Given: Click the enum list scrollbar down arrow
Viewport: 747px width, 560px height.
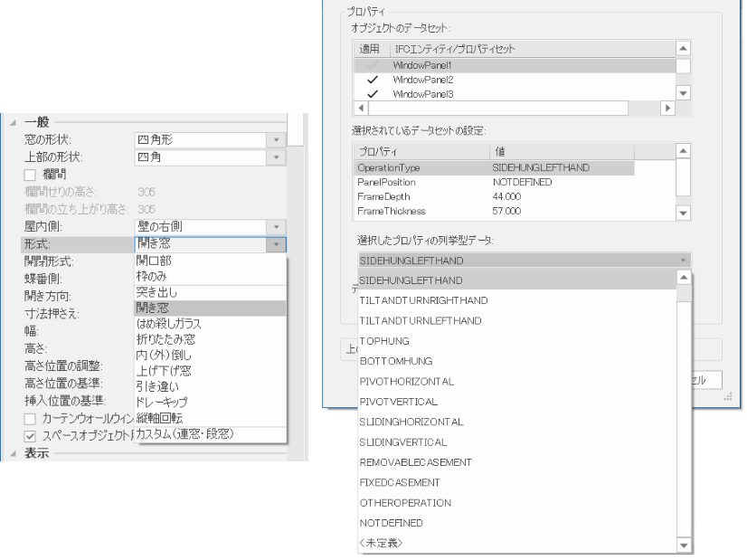Looking at the screenshot, I should point(685,546).
